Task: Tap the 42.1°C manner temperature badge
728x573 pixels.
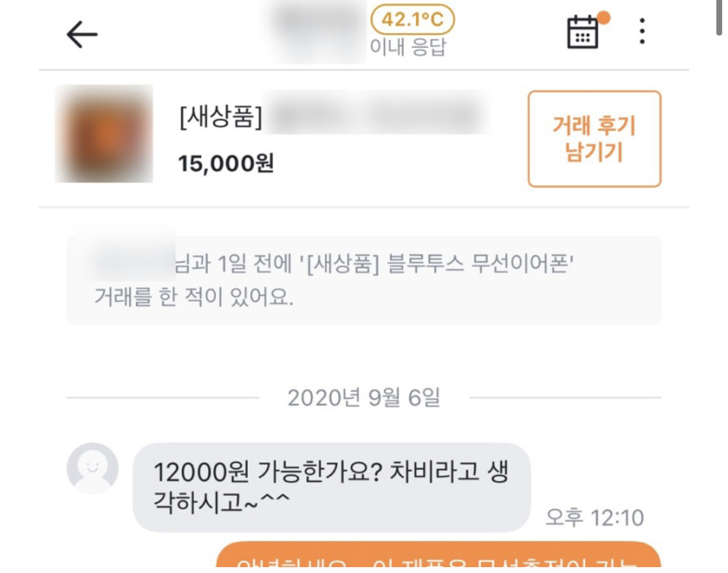Action: (x=412, y=19)
